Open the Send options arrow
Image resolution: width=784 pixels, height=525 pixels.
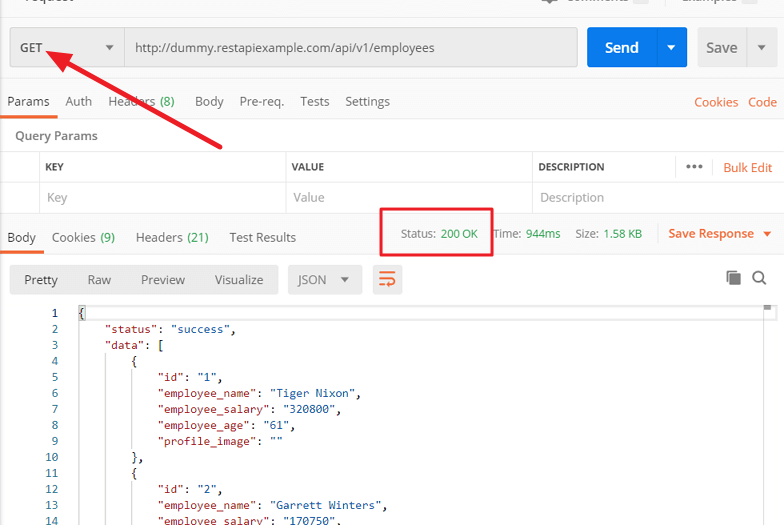672,48
